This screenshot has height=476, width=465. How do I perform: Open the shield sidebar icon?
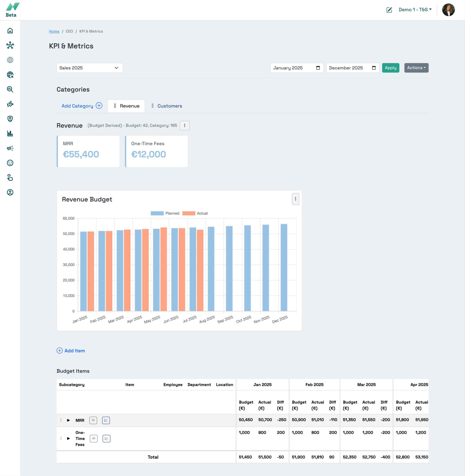(x=10, y=119)
